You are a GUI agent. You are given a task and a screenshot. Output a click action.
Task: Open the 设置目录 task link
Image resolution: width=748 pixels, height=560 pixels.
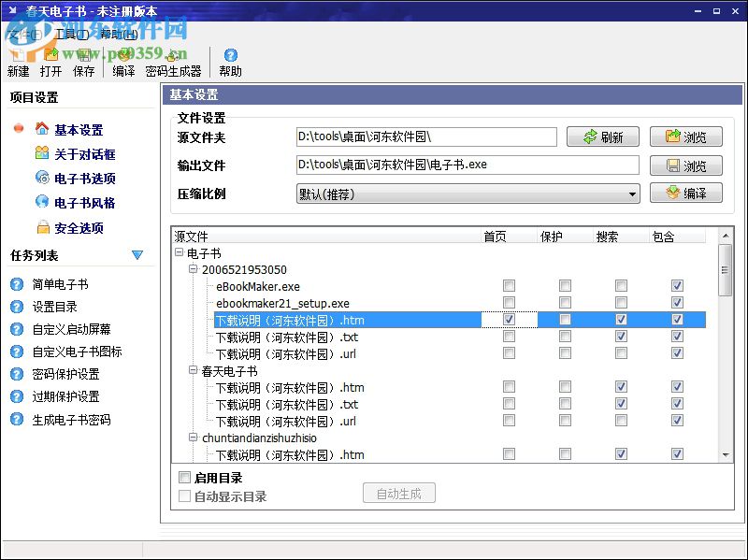[54, 307]
